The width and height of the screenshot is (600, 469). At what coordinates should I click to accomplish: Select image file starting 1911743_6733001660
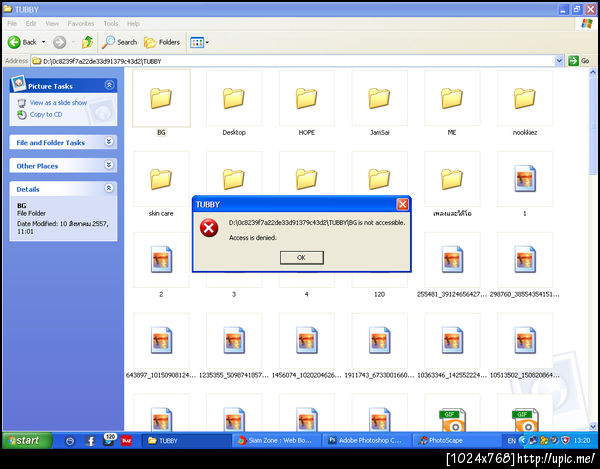tap(379, 346)
